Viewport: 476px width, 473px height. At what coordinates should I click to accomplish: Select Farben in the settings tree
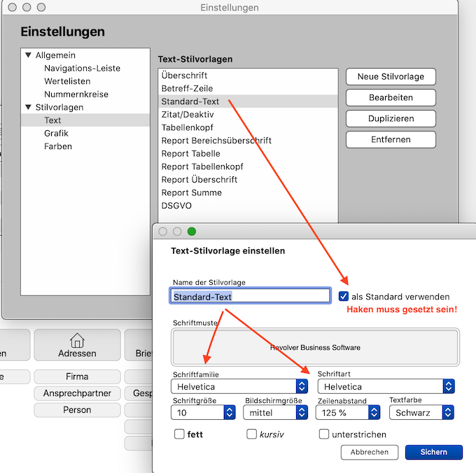click(57, 146)
